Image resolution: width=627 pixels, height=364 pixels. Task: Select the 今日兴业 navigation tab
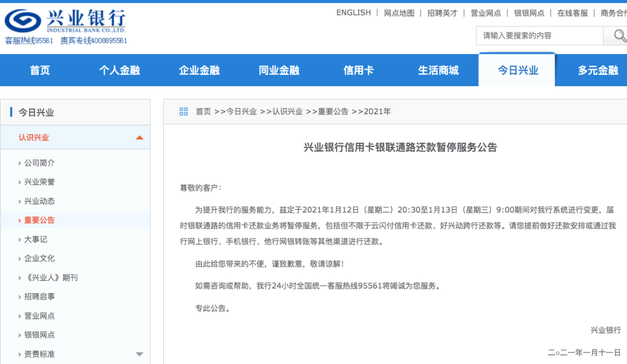(x=517, y=70)
